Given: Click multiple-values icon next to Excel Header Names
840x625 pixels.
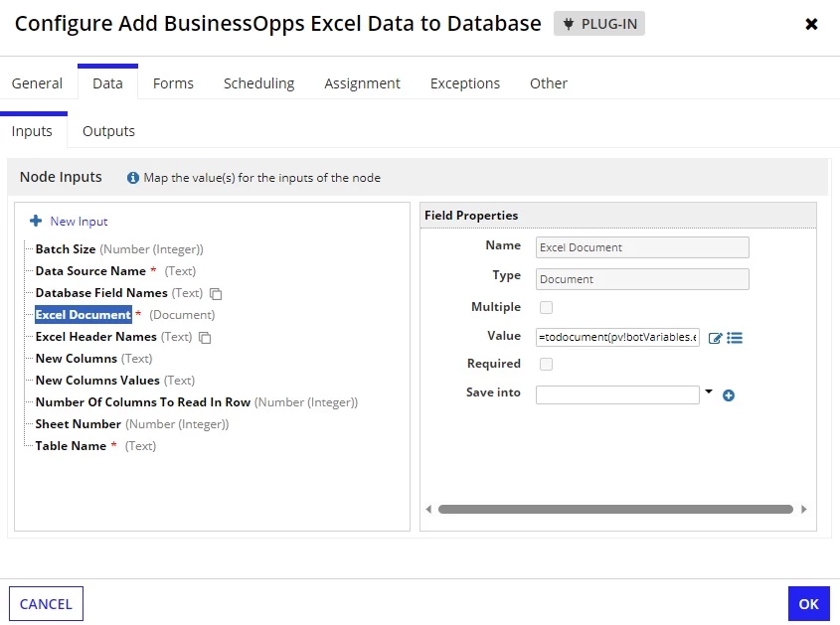Looking at the screenshot, I should tap(205, 338).
